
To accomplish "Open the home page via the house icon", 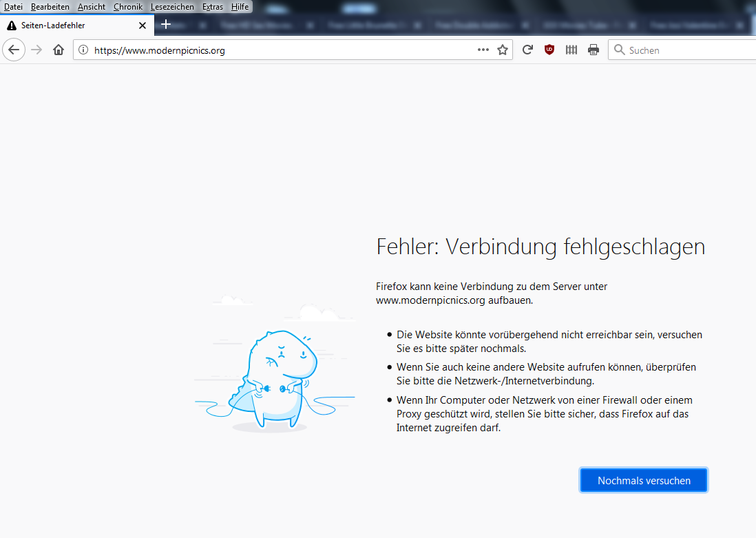I will pyautogui.click(x=58, y=50).
